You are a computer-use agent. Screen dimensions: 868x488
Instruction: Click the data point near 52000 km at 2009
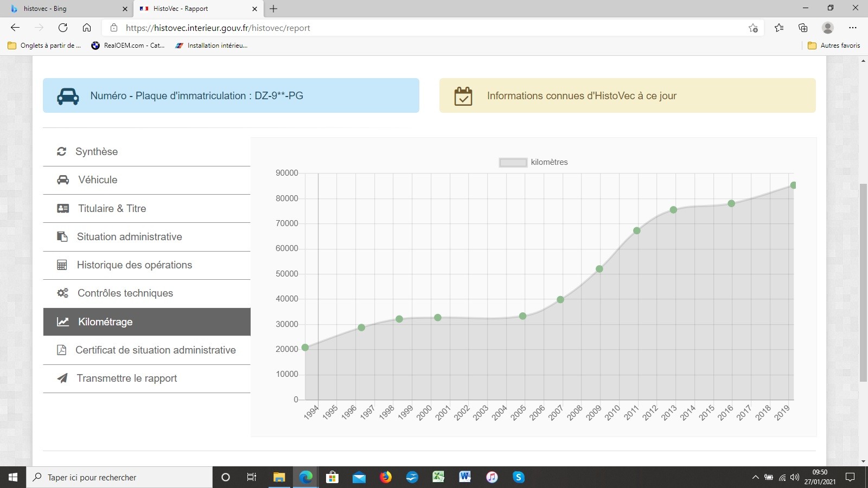(599, 269)
